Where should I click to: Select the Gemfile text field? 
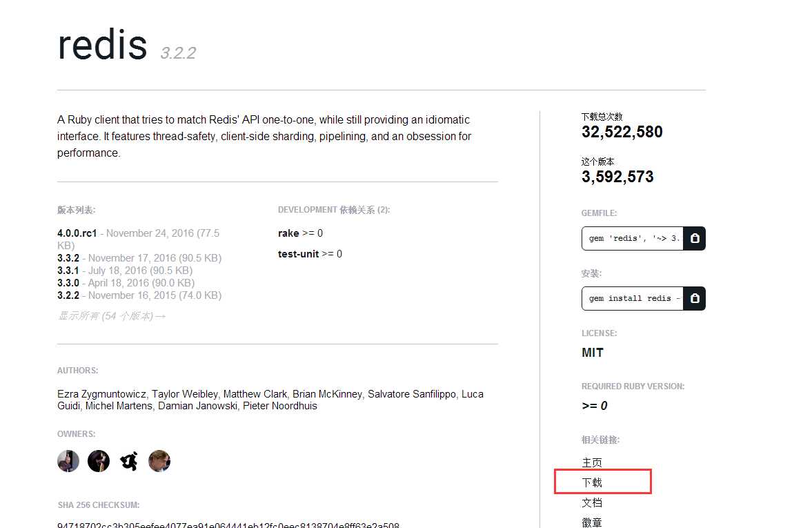tap(633, 238)
